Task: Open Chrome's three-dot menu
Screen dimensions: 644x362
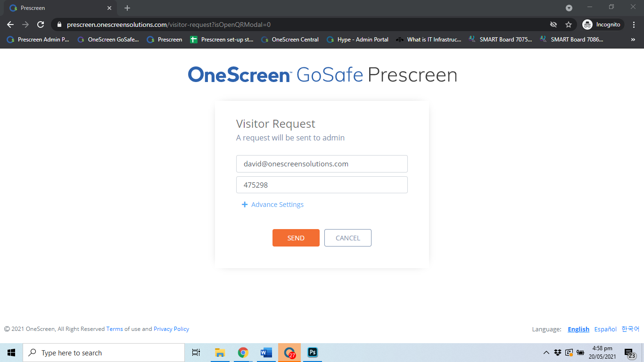Action: 634,25
